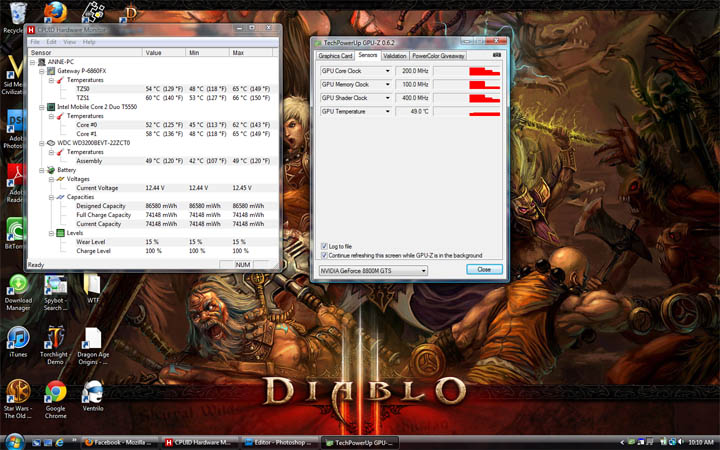The height and width of the screenshot is (450, 720).
Task: Collapse the Battery tree node
Action: coord(42,170)
